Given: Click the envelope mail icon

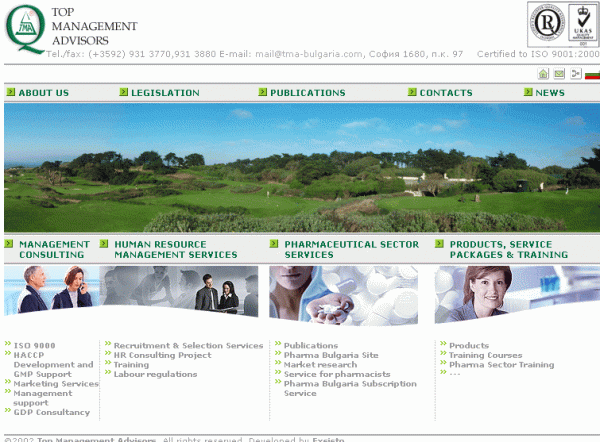Looking at the screenshot, I should coord(559,74).
